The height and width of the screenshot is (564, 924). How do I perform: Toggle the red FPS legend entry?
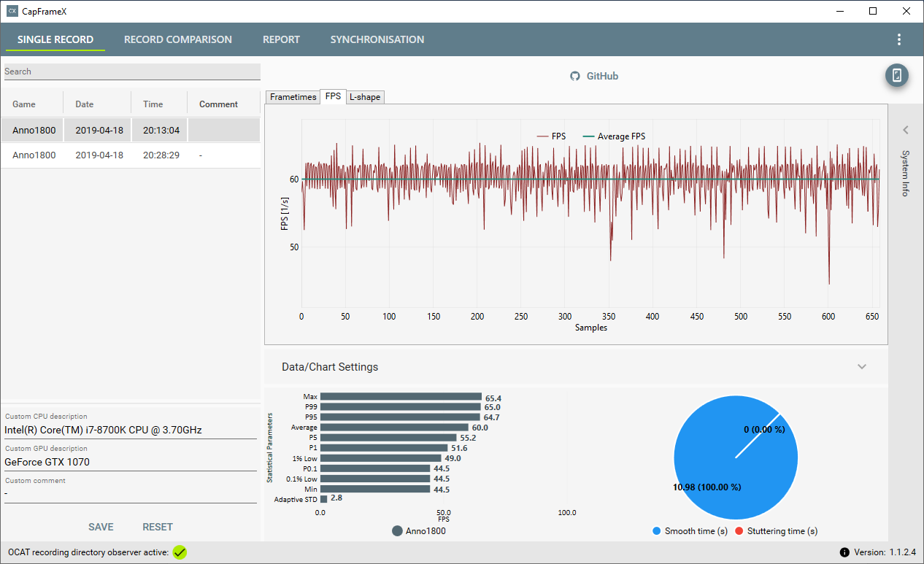551,136
